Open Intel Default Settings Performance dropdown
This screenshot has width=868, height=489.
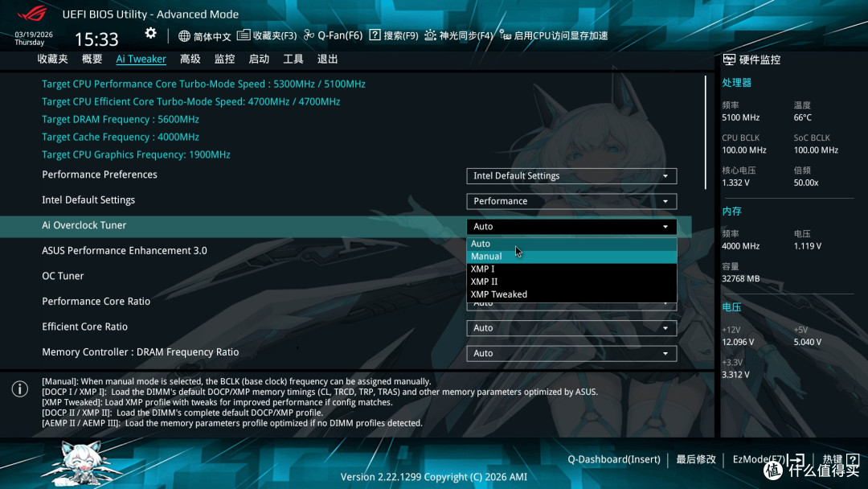pyautogui.click(x=571, y=202)
